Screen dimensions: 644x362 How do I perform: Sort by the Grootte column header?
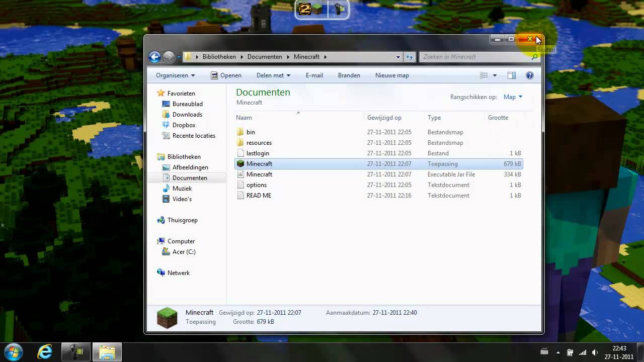coord(505,118)
